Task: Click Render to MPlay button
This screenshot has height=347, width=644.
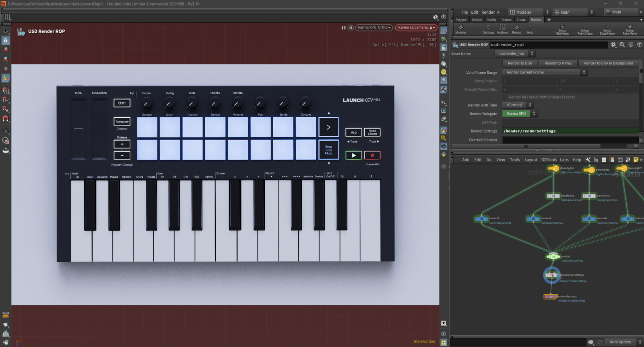Action: point(558,63)
